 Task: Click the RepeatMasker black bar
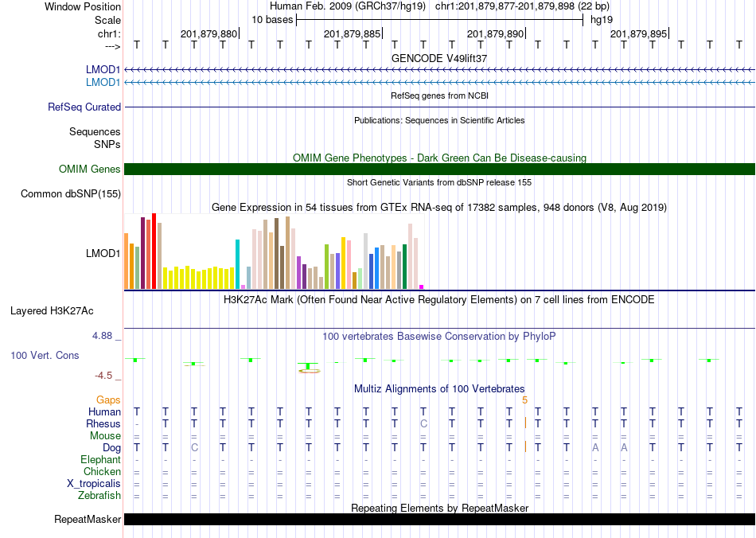[x=439, y=519]
